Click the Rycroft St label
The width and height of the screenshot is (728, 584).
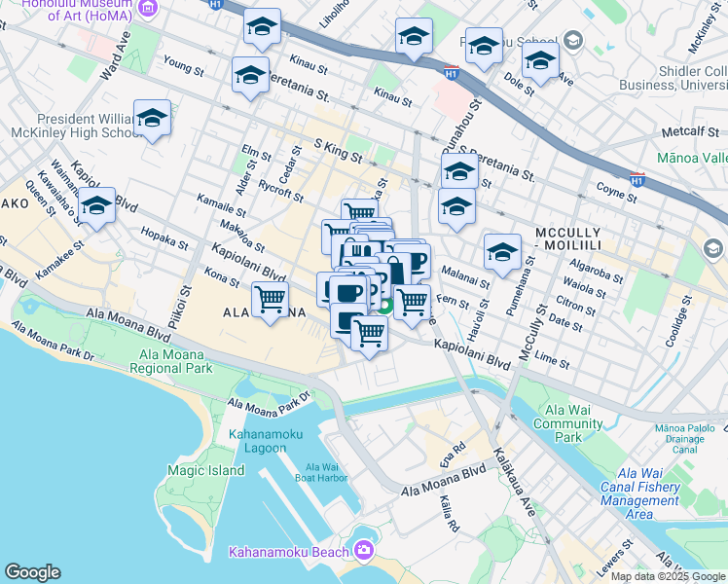coord(281,192)
